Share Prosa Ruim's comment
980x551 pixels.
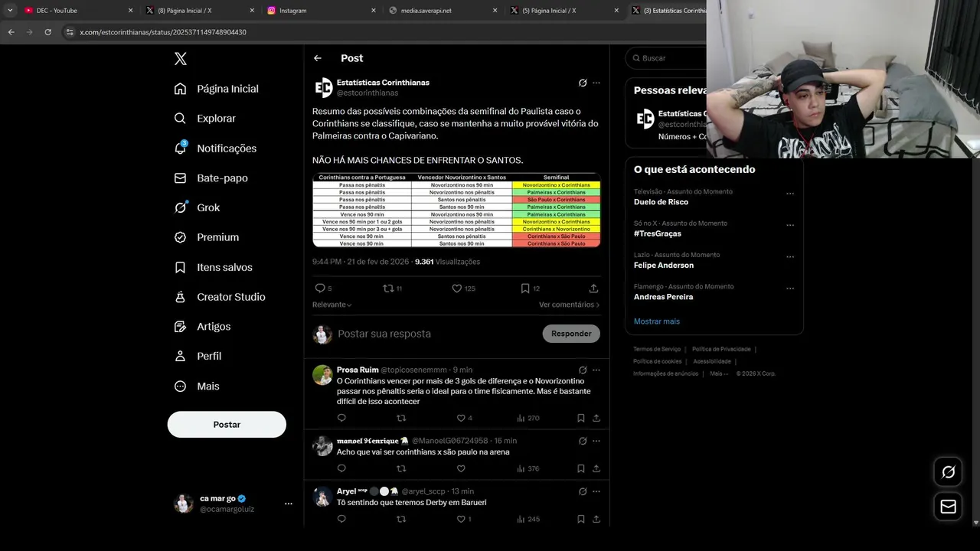[596, 418]
